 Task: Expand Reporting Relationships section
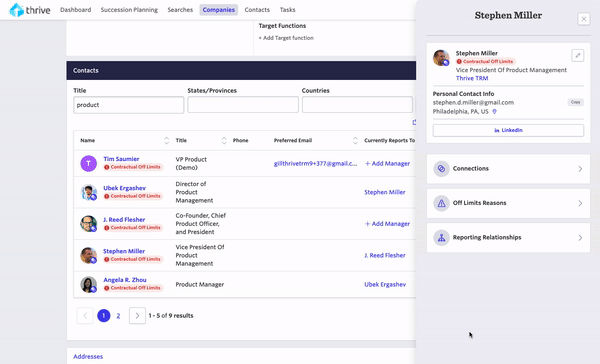508,238
